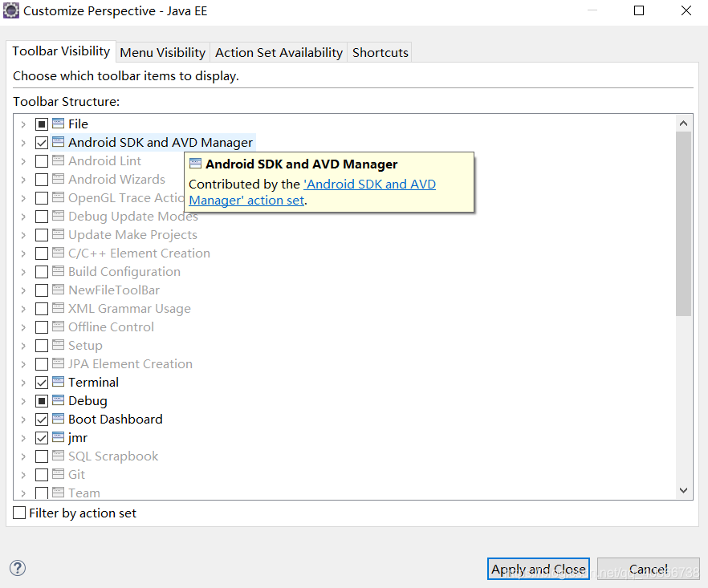Expand the Boot Dashboard node
The height and width of the screenshot is (588, 708).
pyautogui.click(x=23, y=420)
